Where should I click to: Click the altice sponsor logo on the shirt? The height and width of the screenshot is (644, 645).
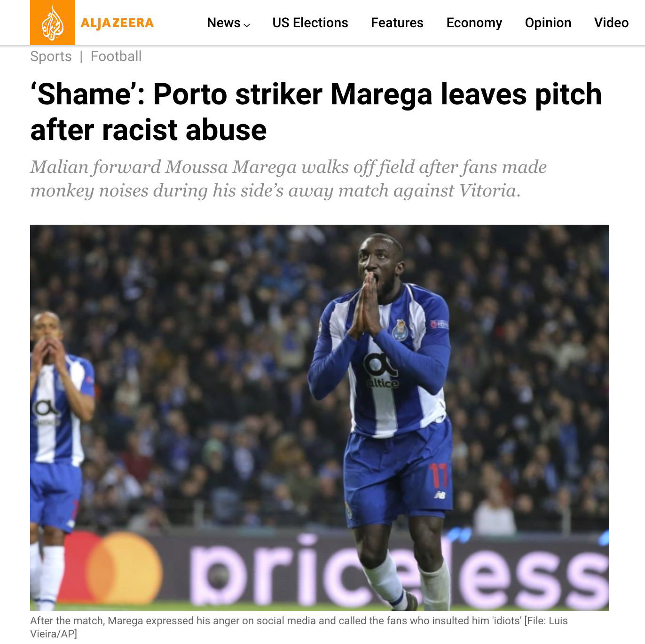point(381,371)
